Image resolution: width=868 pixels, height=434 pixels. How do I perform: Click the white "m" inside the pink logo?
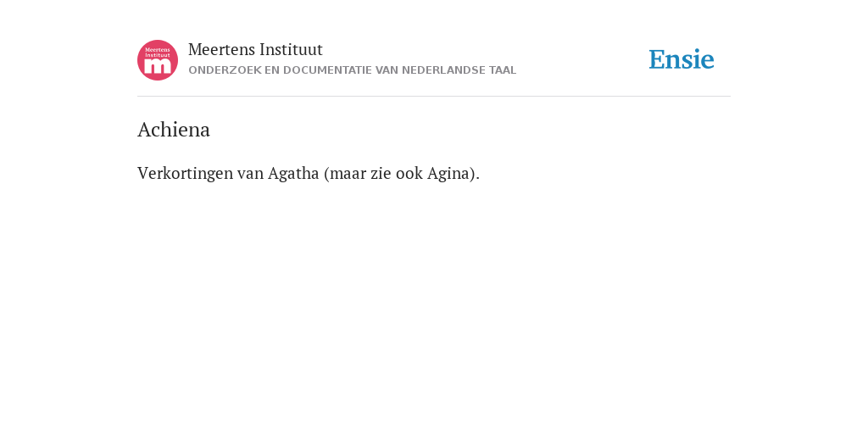158,66
